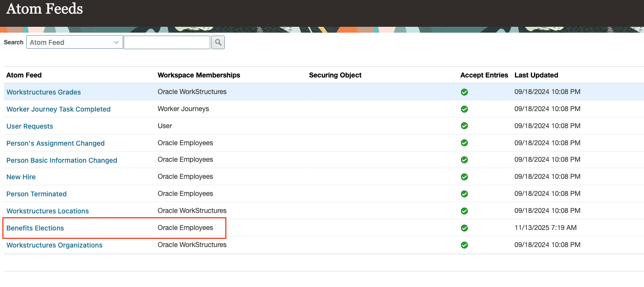
Task: Open the User Requests feed
Action: click(x=30, y=126)
